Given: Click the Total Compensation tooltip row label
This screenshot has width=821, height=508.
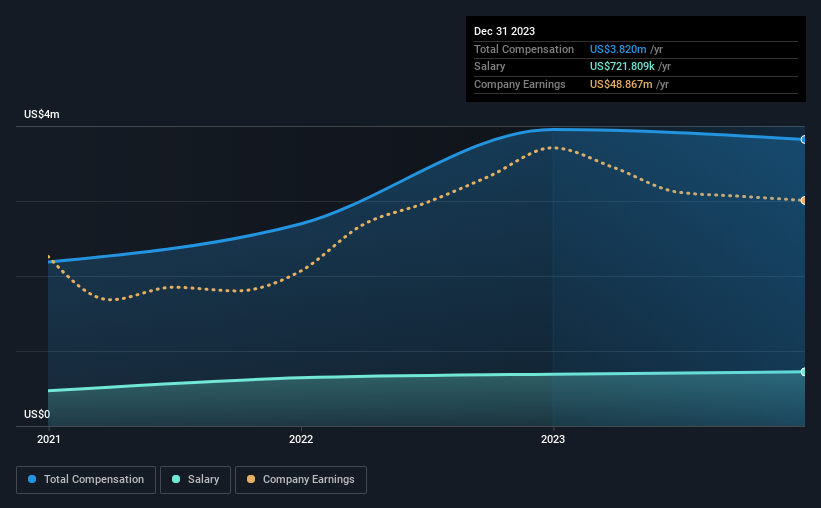Looking at the screenshot, I should click(524, 49).
